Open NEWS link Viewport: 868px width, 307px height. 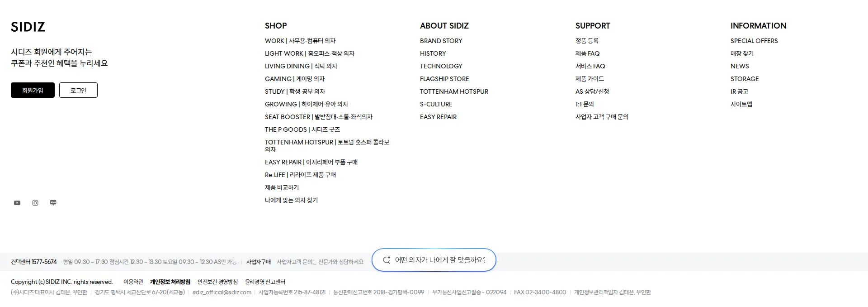point(740,66)
